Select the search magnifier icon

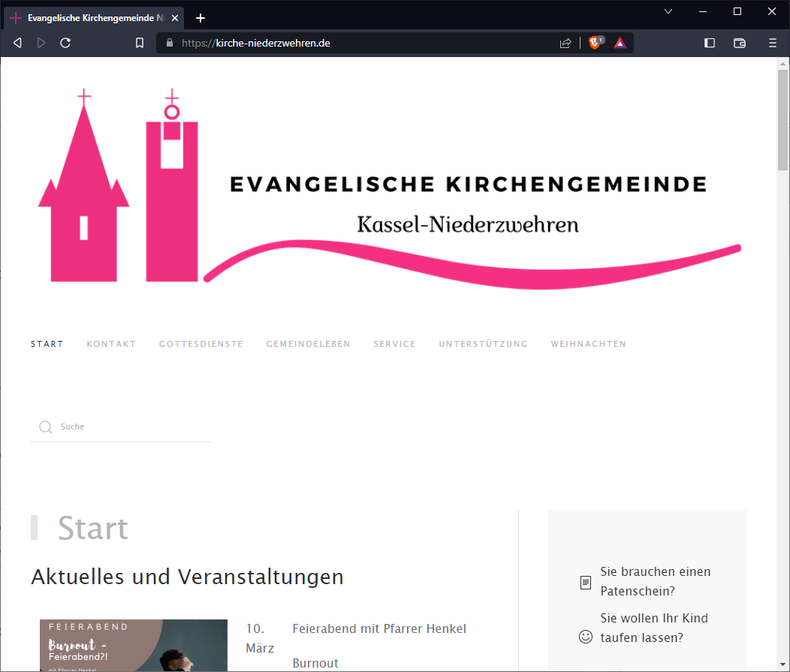[46, 426]
